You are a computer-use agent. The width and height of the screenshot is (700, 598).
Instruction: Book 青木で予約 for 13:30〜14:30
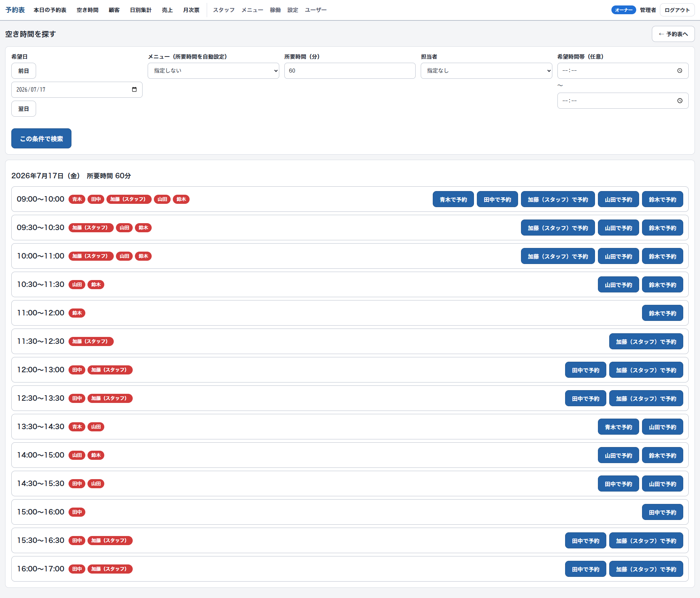coord(618,427)
